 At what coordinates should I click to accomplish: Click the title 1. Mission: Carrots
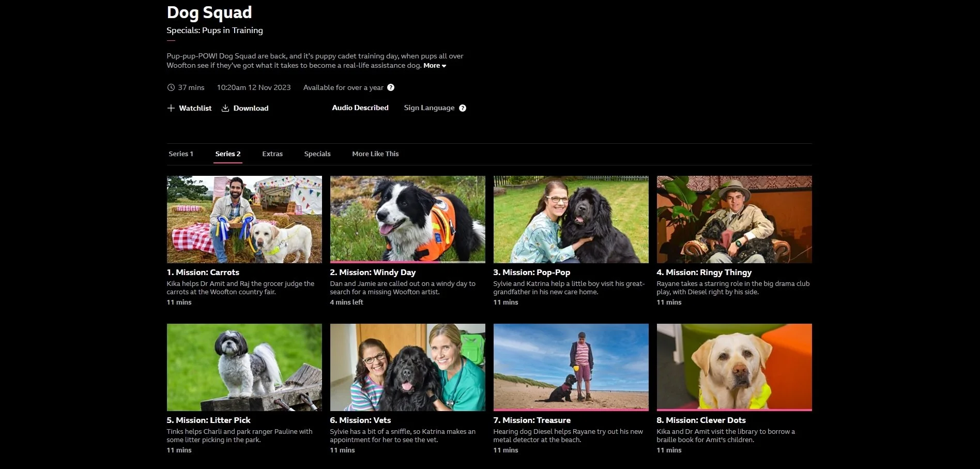coord(203,273)
